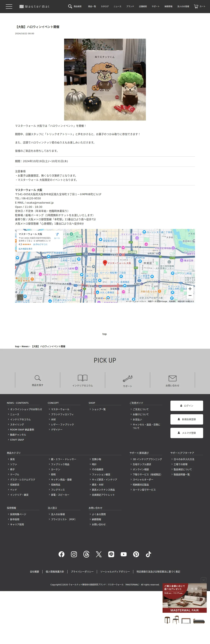Open the shopping cart icon

pos(196,6)
